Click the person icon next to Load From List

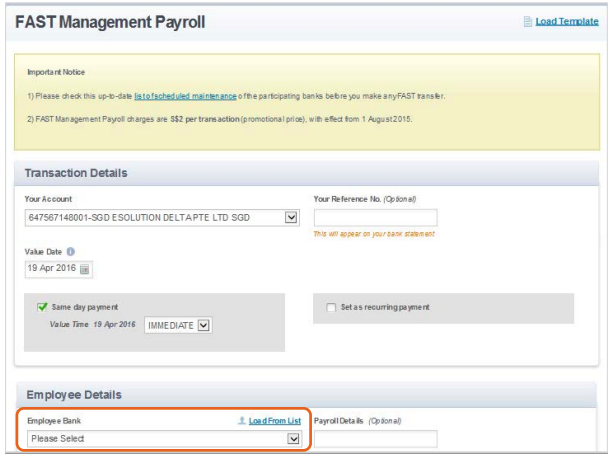(242, 421)
